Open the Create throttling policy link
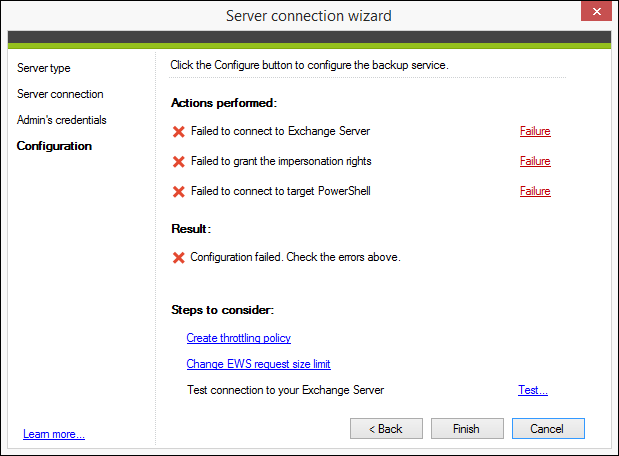This screenshot has height=456, width=619. (238, 338)
